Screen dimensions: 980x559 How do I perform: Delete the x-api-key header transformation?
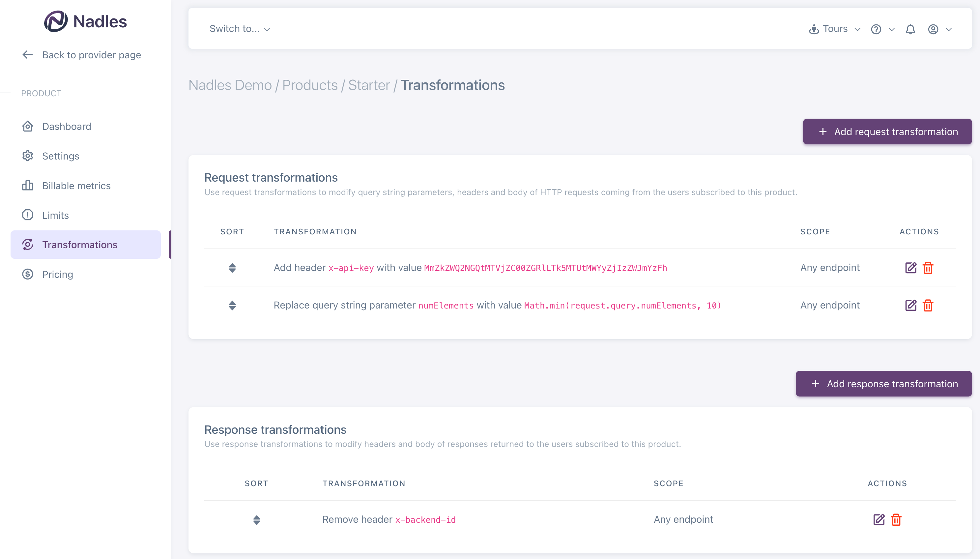pos(928,268)
